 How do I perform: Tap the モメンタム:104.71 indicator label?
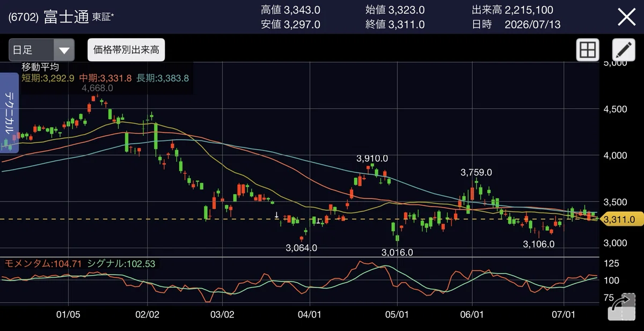pos(43,263)
